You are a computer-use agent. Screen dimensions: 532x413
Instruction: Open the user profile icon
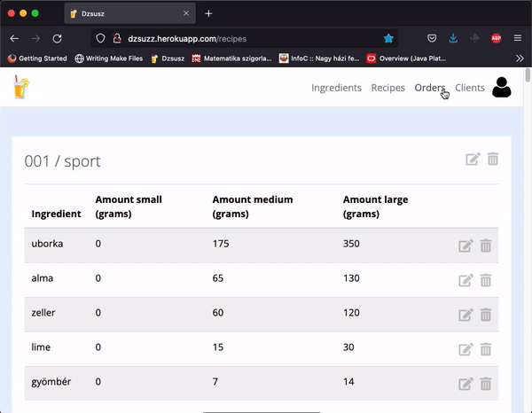[502, 88]
